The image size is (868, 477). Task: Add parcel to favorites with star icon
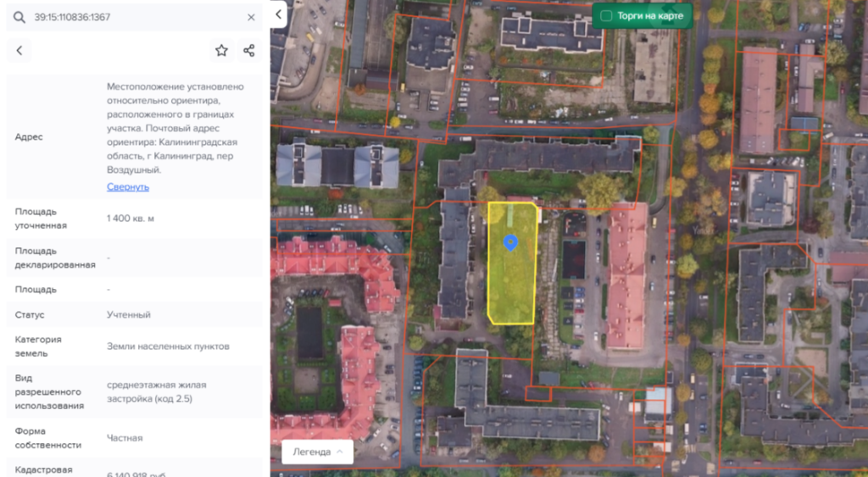pyautogui.click(x=221, y=51)
